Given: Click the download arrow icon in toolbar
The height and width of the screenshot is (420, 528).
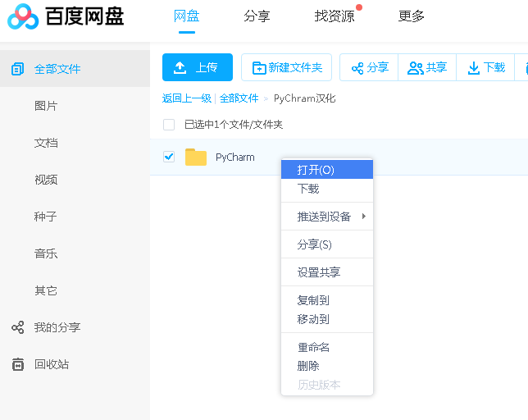Looking at the screenshot, I should (x=474, y=68).
